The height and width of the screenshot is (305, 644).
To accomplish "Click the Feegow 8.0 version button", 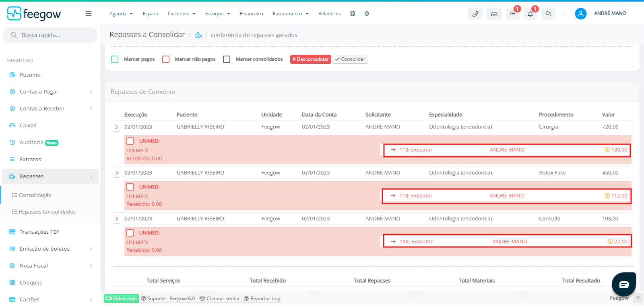I will tap(182, 299).
